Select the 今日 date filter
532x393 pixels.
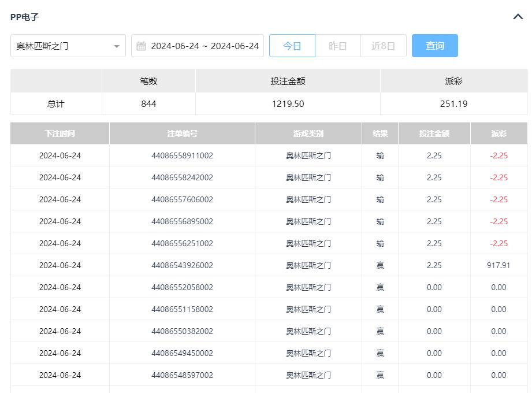292,46
